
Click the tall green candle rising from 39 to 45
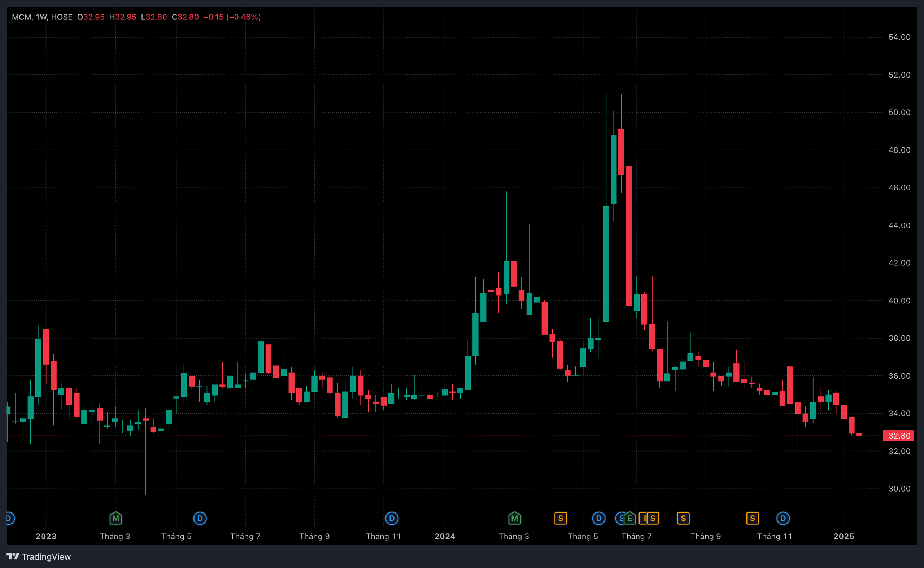(606, 264)
